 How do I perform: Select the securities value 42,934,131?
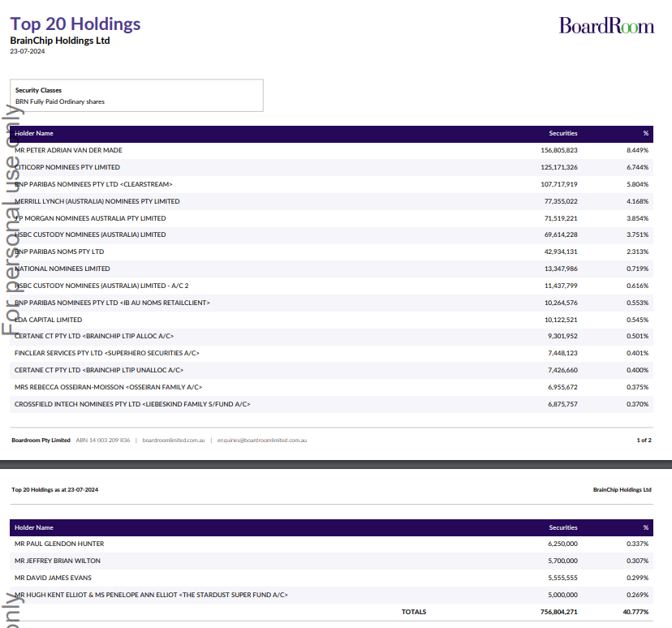561,252
